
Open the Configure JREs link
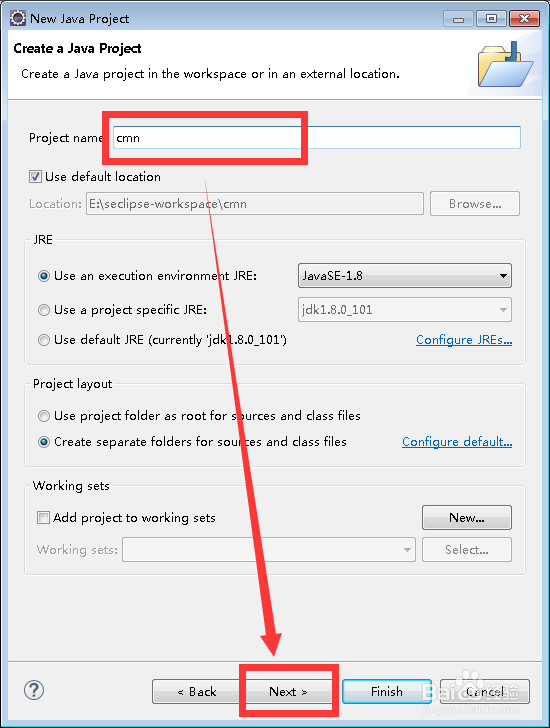(x=464, y=340)
